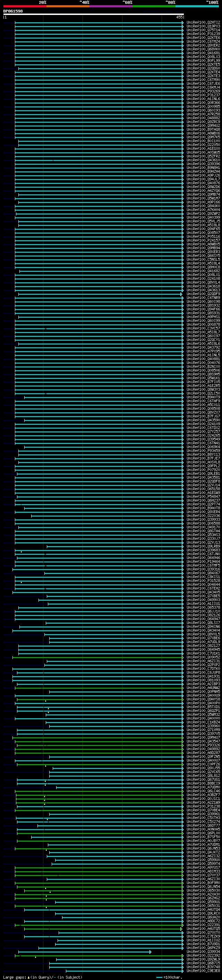The width and height of the screenshot is (222, 980).
Task: Click UniRef100_Q8VZX7 label
Action: coord(203,412)
